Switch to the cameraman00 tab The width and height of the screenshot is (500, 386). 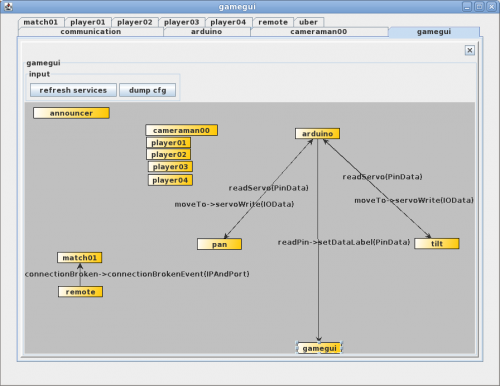click(319, 32)
